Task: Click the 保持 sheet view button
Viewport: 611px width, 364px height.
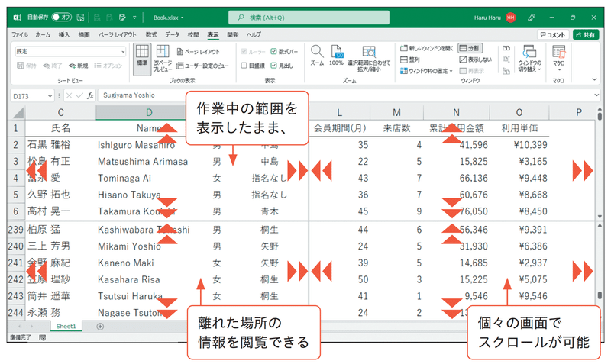Action: pyautogui.click(x=26, y=66)
